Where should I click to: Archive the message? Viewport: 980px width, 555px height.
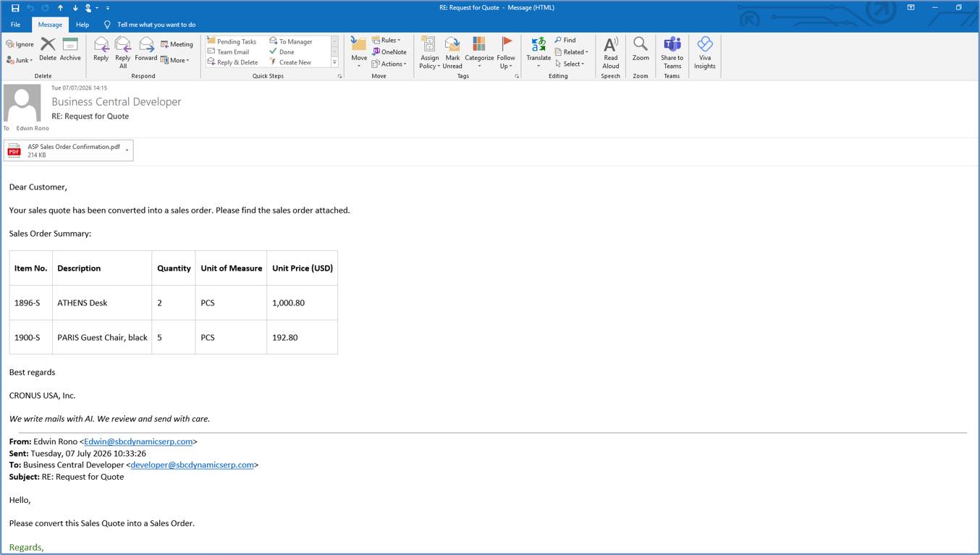click(x=70, y=49)
